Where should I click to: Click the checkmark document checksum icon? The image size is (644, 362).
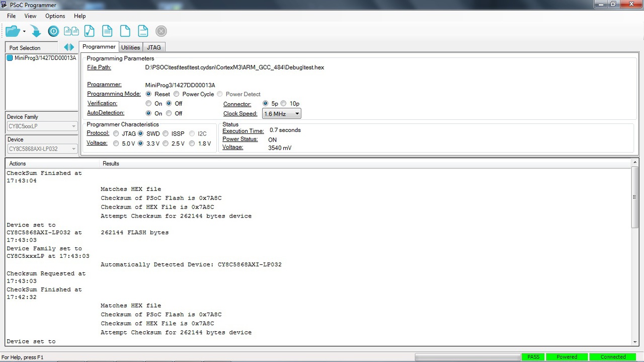(89, 31)
